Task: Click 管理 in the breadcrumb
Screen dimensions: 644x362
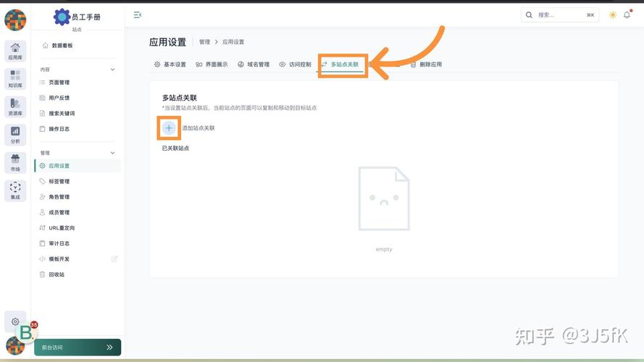Action: point(204,42)
